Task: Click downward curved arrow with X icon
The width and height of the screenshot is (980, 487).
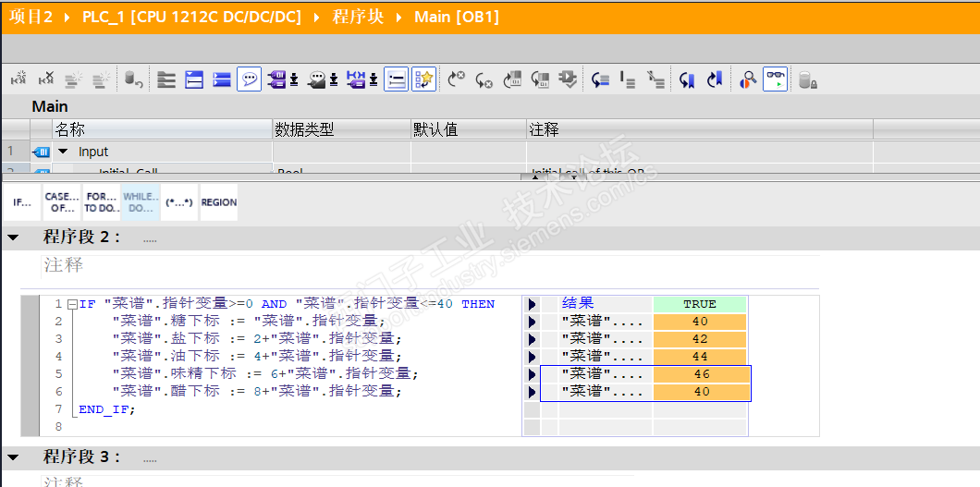Action: click(x=484, y=79)
